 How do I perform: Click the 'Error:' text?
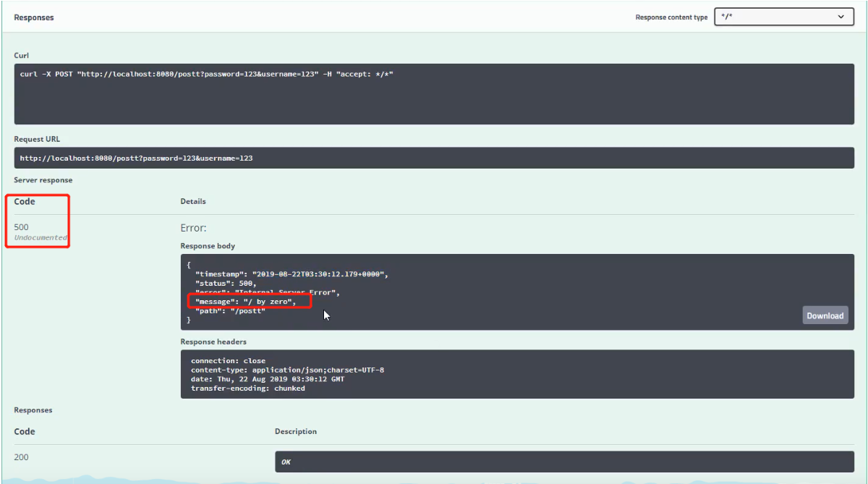194,228
